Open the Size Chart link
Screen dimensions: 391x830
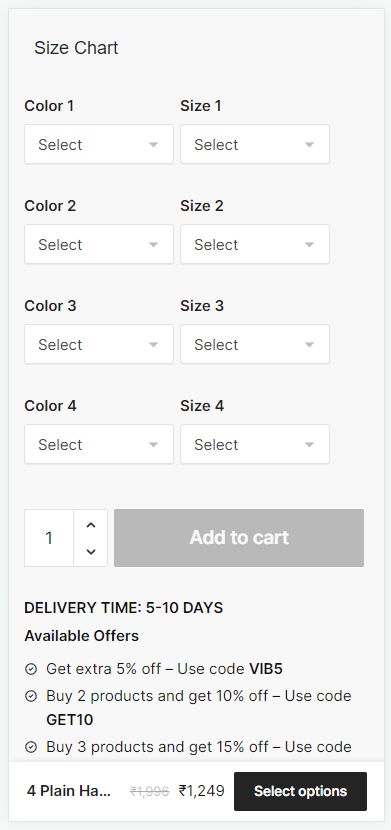pos(76,48)
